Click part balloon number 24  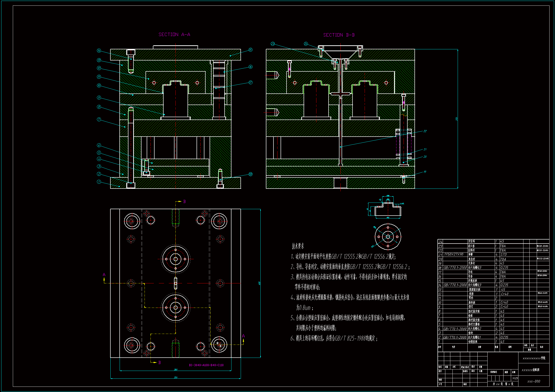pos(306,44)
